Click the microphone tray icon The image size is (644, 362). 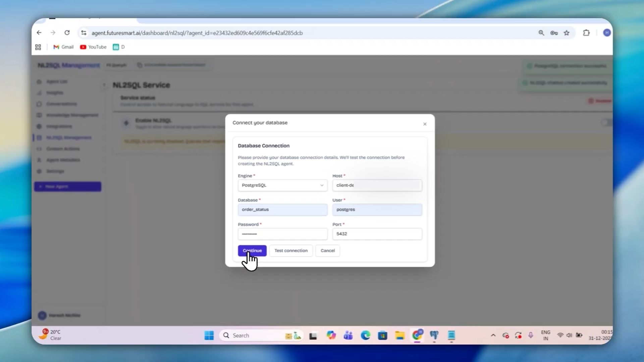[531, 335]
